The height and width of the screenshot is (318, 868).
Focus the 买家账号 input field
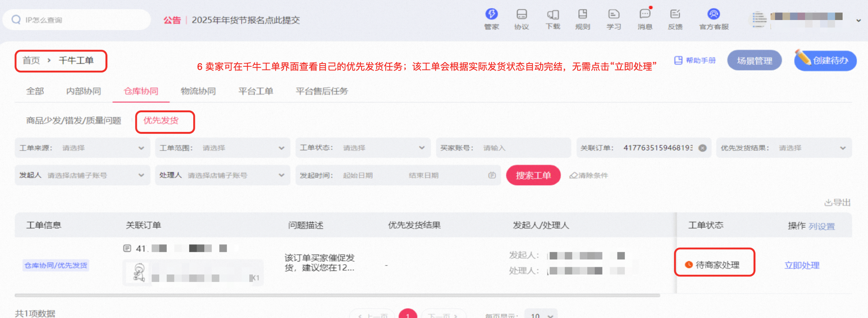pos(503,148)
